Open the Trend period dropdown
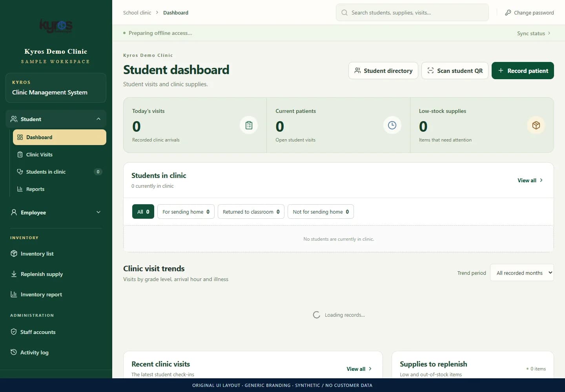This screenshot has width=565, height=392. coord(522,273)
